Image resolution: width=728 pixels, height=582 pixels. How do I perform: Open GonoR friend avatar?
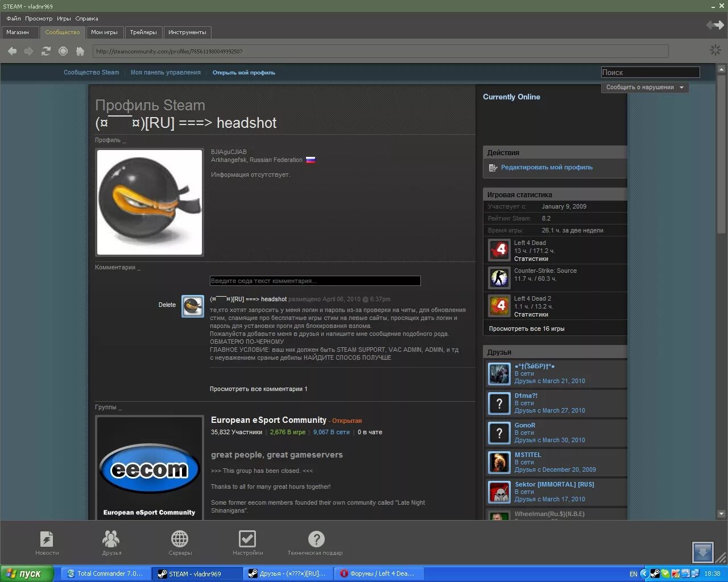(499, 433)
